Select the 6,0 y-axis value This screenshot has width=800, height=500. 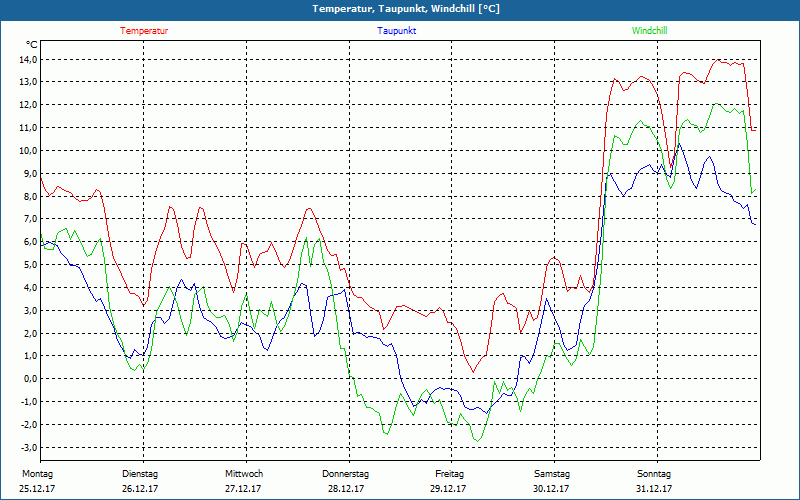pos(30,242)
